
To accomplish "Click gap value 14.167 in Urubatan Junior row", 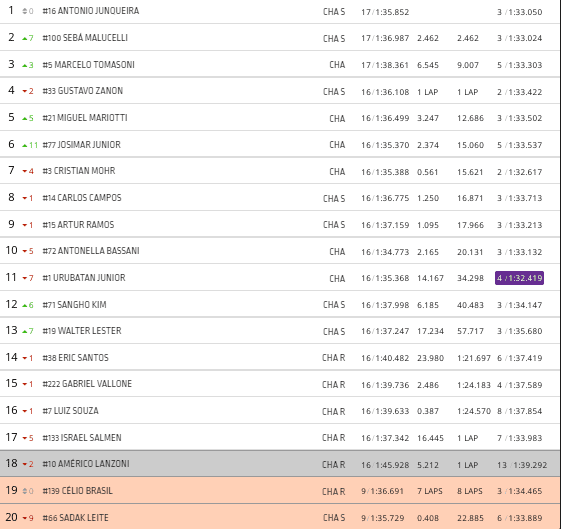I will pos(430,278).
